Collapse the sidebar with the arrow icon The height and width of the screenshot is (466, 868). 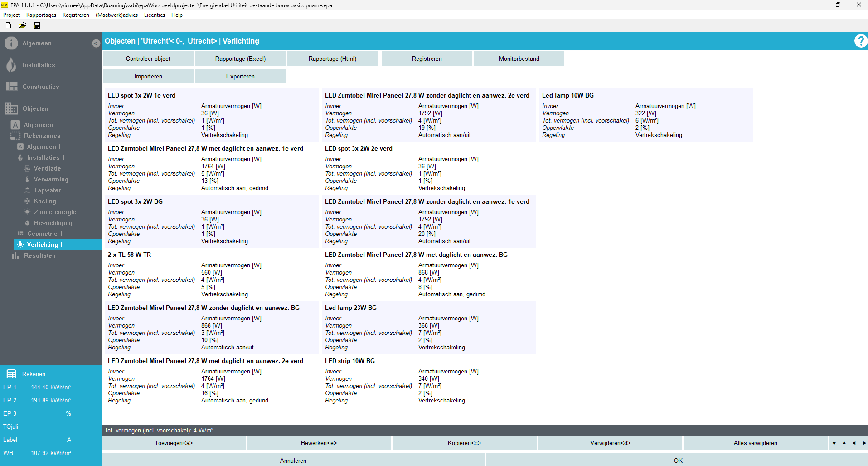click(96, 44)
